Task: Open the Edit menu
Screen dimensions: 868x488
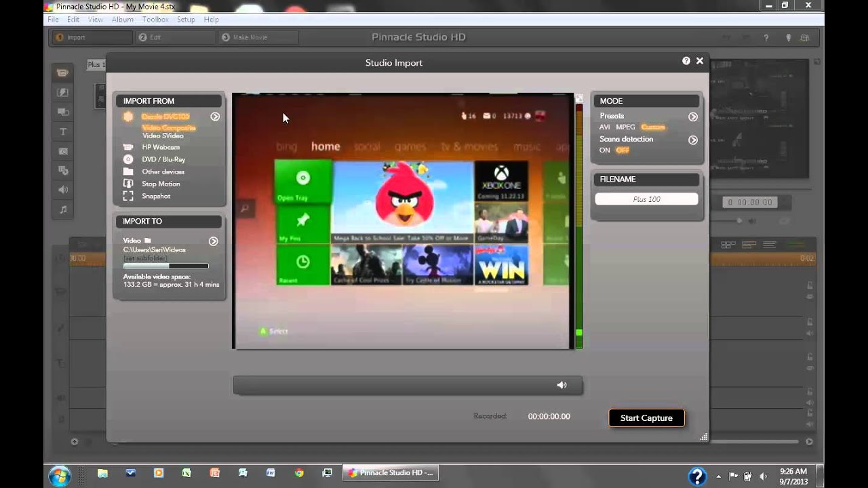Action: (73, 20)
